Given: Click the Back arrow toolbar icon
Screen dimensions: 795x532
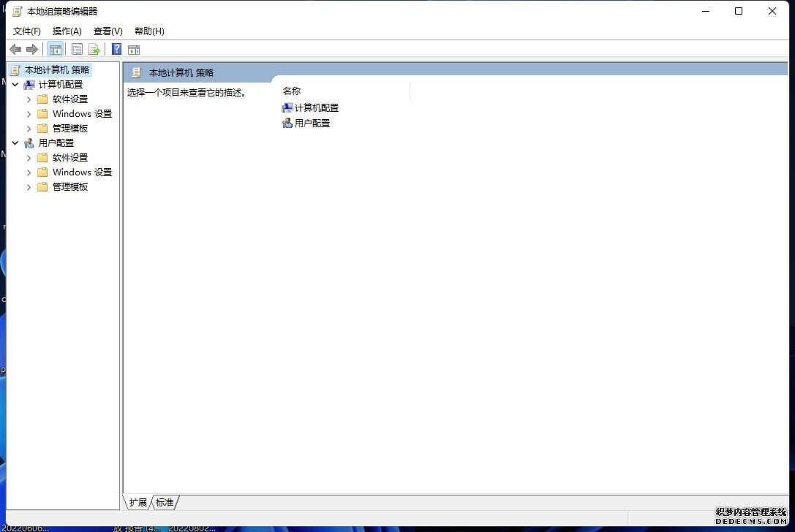Looking at the screenshot, I should [x=15, y=49].
